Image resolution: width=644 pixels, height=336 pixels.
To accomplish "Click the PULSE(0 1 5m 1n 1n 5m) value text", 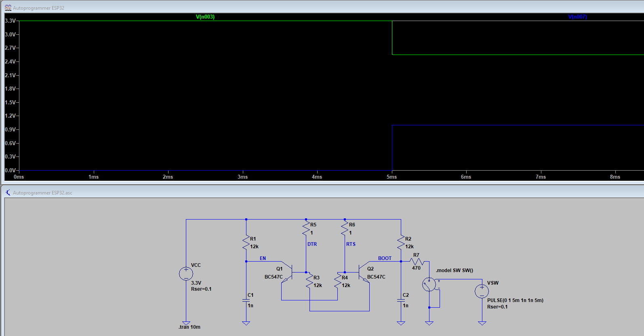I will point(515,300).
